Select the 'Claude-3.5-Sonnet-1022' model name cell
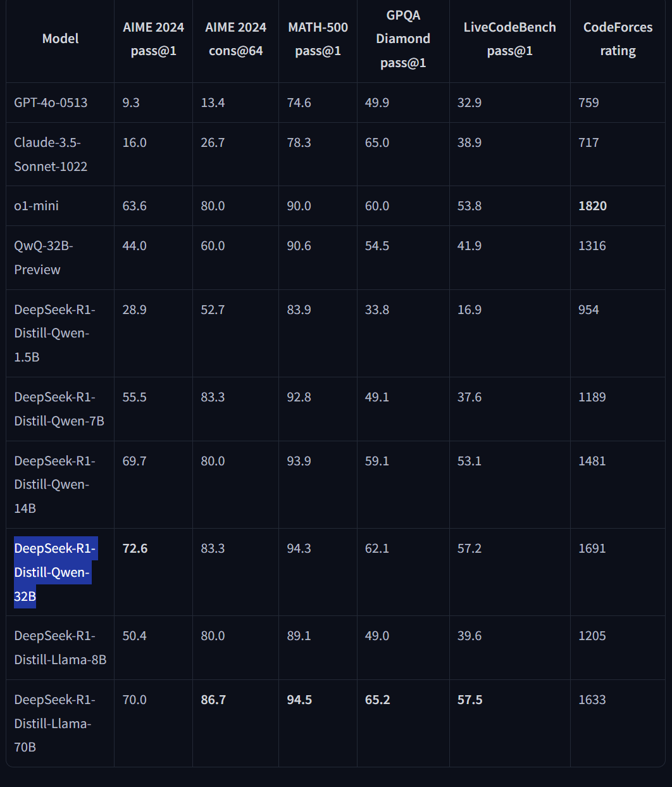Image resolution: width=672 pixels, height=787 pixels. coord(60,154)
